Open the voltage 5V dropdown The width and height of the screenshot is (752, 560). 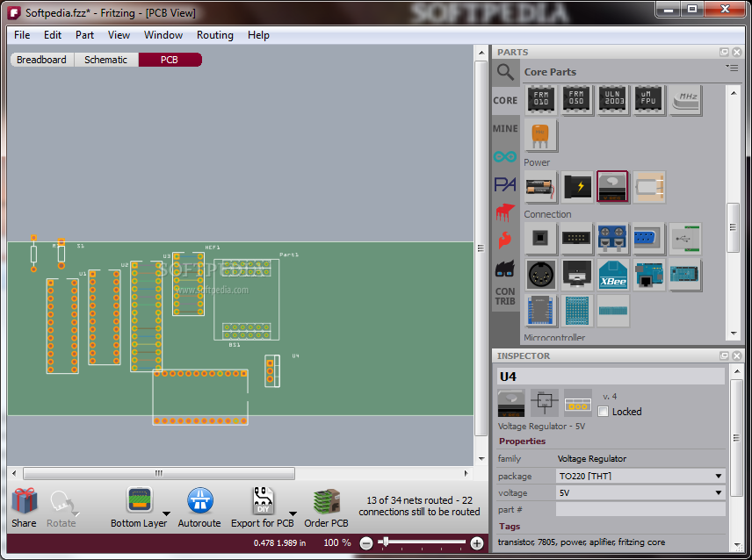[x=640, y=493]
